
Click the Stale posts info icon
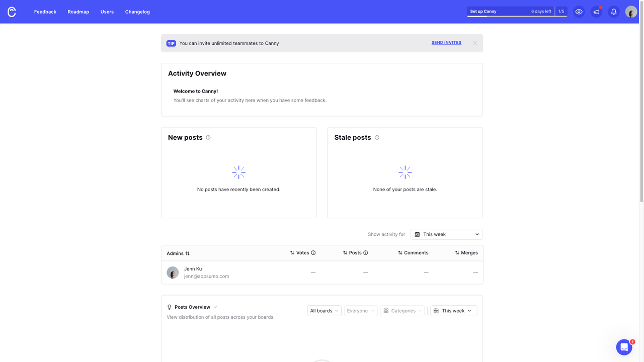point(377,137)
